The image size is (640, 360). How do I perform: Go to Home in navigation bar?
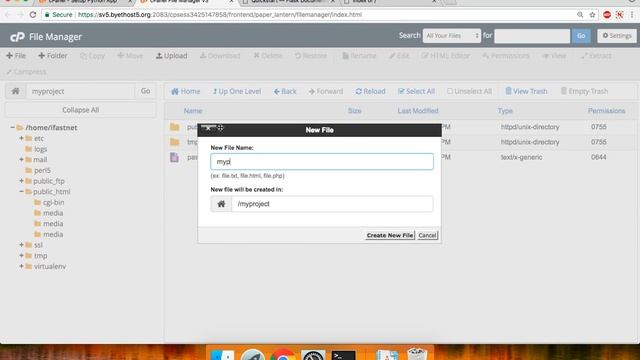pos(186,91)
